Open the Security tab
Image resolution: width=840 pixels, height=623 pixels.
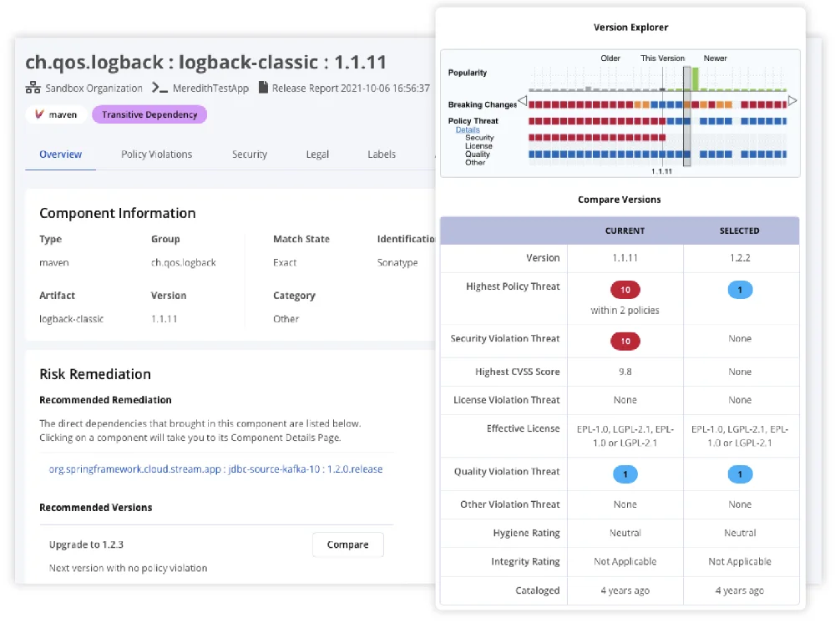[x=250, y=154]
